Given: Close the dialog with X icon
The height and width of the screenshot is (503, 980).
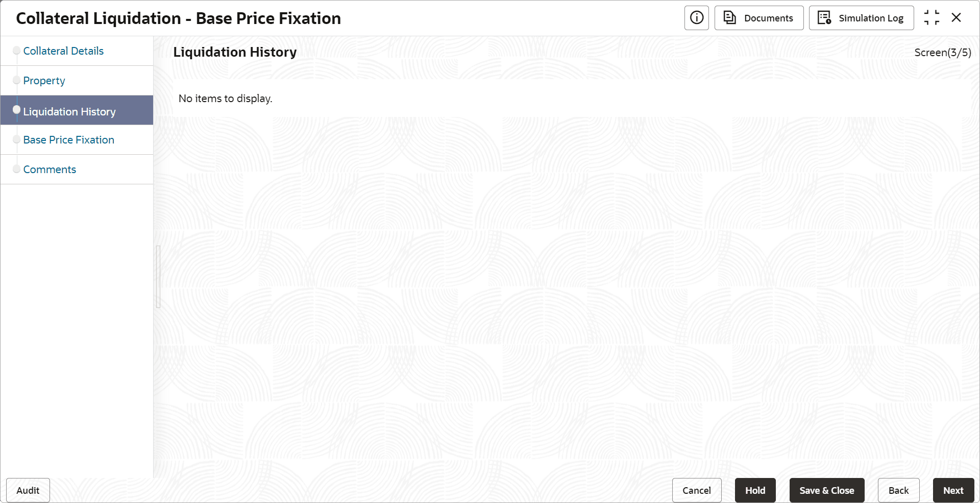Looking at the screenshot, I should point(957,18).
